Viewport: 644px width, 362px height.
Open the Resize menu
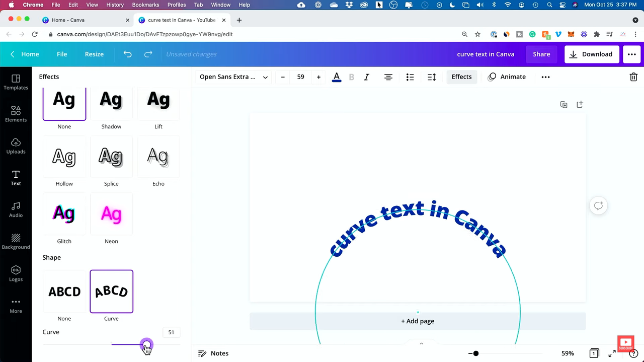[x=94, y=54]
